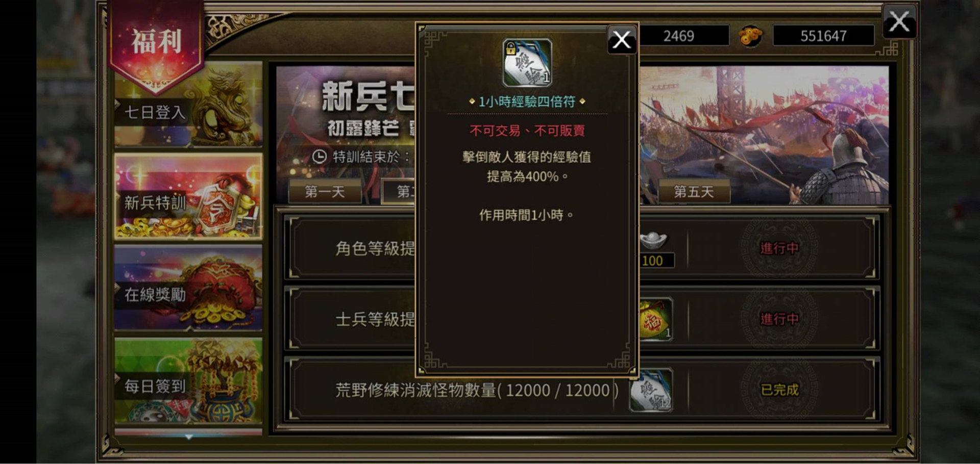
Task: Close the 福利 welfare window
Action: pyautogui.click(x=899, y=22)
